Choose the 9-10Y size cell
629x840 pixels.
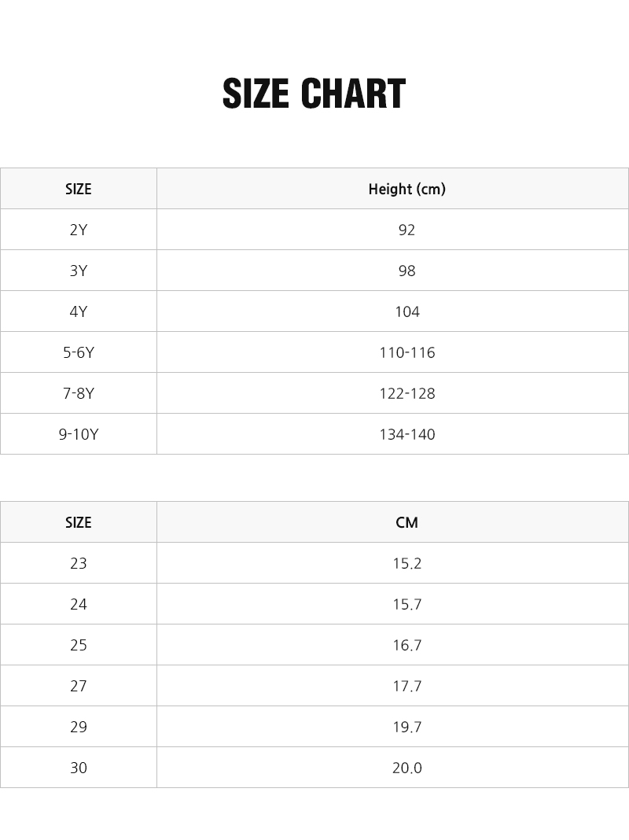(79, 434)
